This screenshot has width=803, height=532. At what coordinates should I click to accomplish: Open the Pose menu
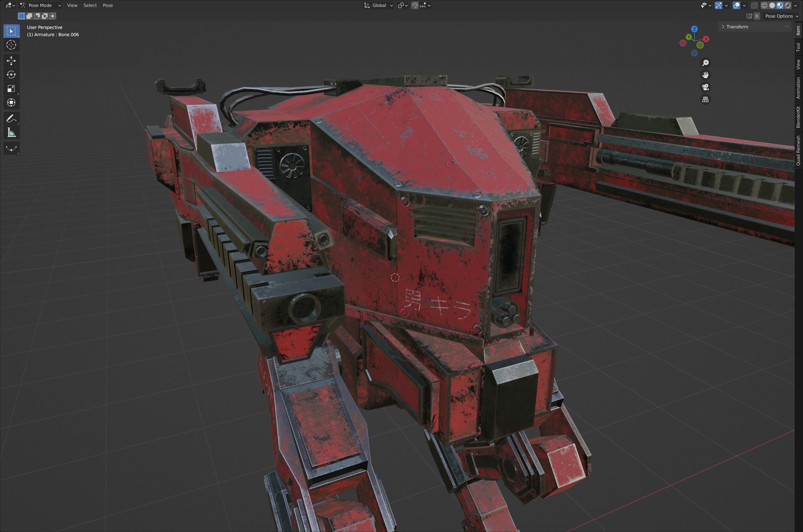coord(108,5)
